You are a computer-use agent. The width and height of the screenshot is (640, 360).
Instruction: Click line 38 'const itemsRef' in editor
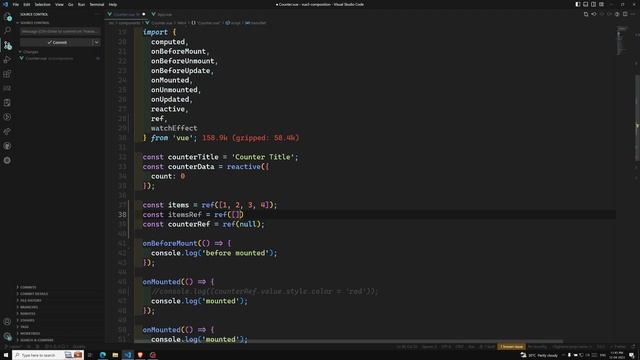(193, 215)
